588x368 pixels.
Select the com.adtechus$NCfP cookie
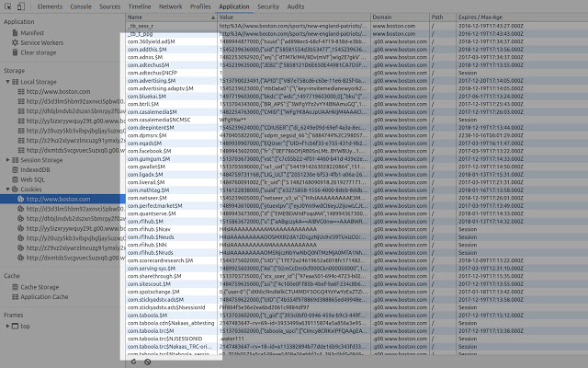click(x=152, y=73)
